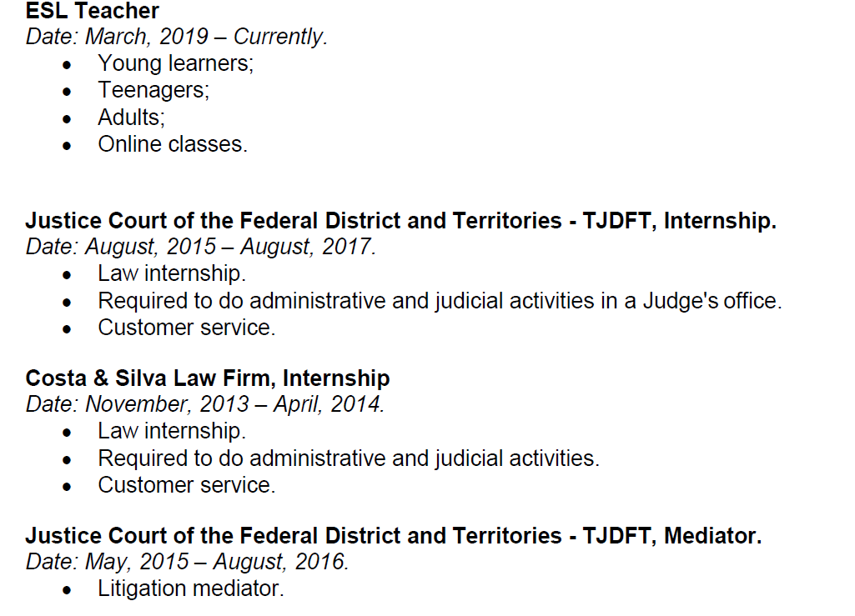Click "Law internship." under Costa & Silva heading

171,431
